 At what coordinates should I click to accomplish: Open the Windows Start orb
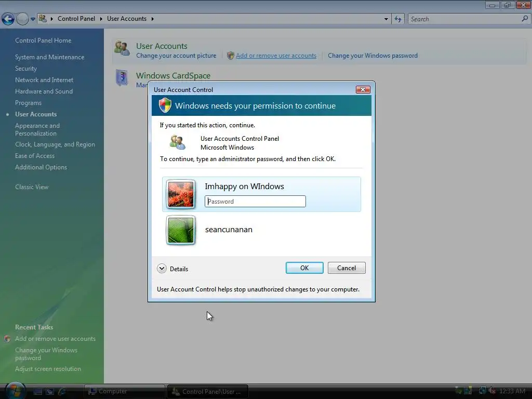click(x=15, y=391)
